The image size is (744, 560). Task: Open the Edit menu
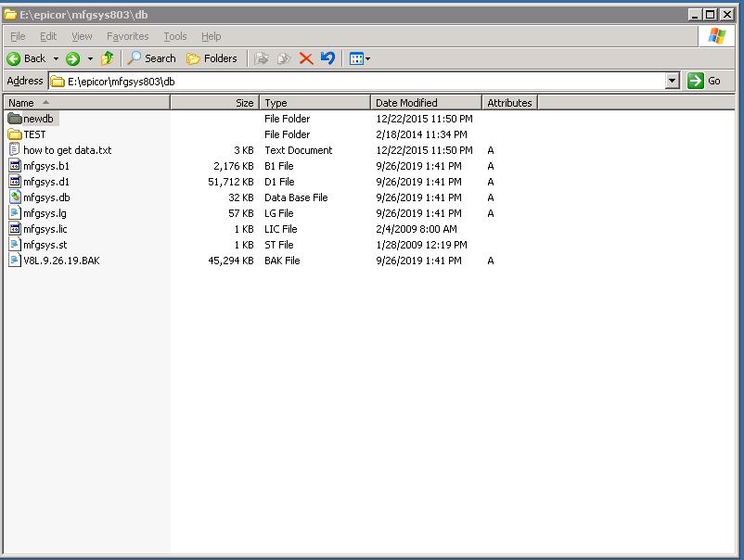[x=48, y=36]
